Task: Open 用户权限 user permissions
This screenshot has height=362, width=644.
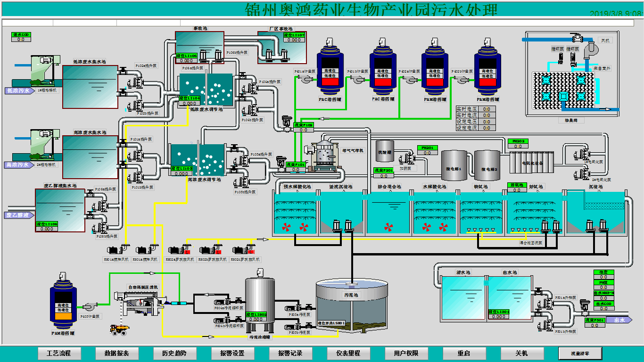Action: click(406, 353)
